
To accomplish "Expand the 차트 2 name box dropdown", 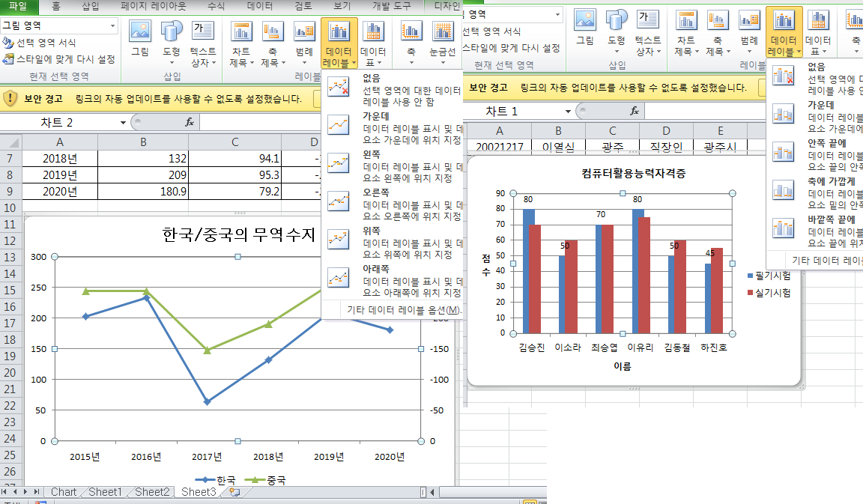I will click(x=123, y=122).
